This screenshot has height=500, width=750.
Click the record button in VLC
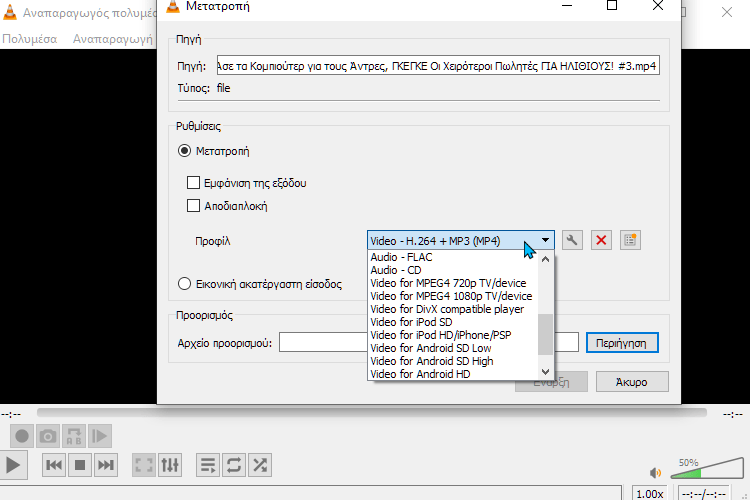(x=22, y=436)
